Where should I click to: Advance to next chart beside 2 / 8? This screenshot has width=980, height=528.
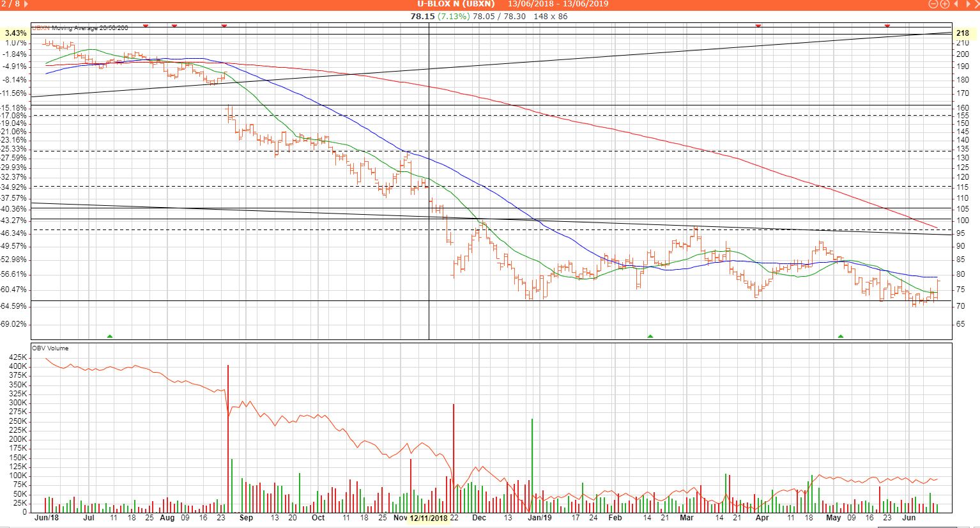(x=27, y=4)
